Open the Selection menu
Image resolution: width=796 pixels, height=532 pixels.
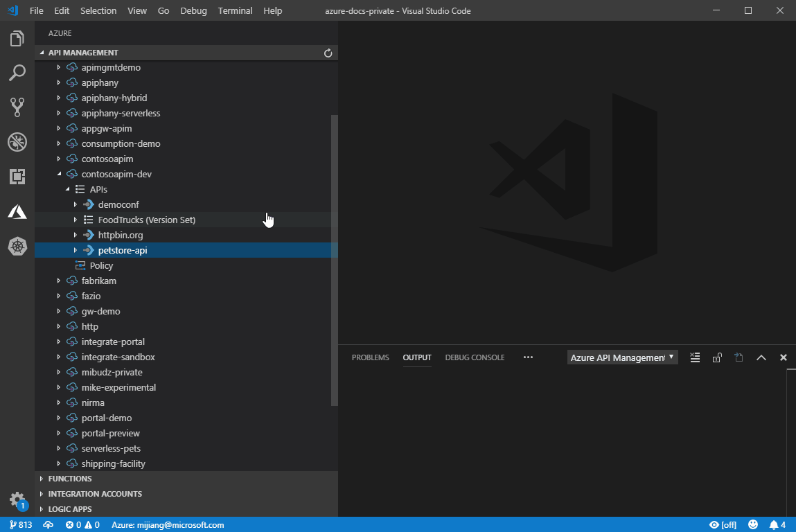pos(98,10)
